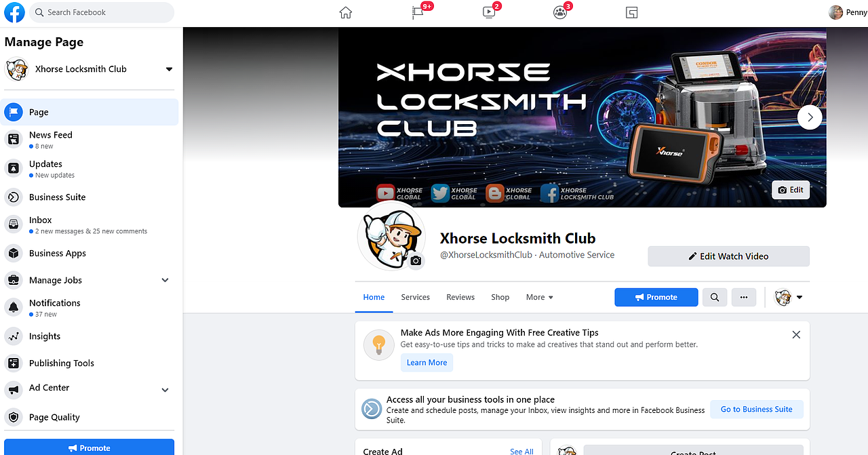Open the page identity switcher dropdown
868x455 pixels.
(x=789, y=297)
